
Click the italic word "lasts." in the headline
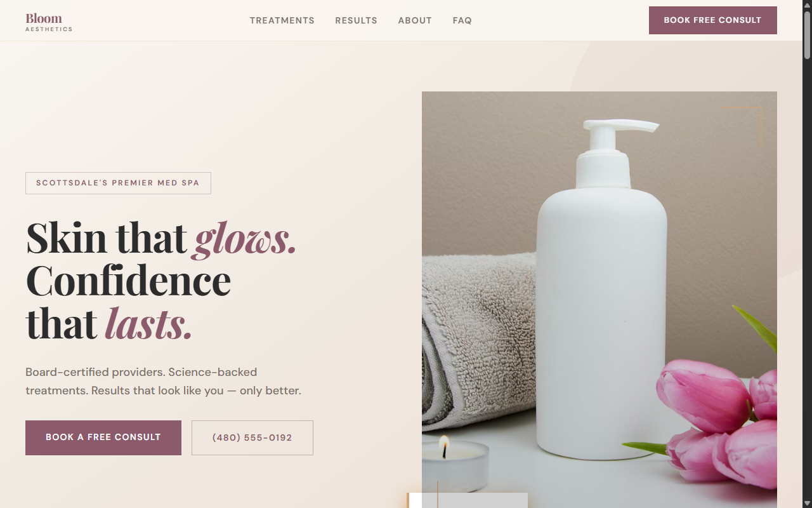pos(148,323)
